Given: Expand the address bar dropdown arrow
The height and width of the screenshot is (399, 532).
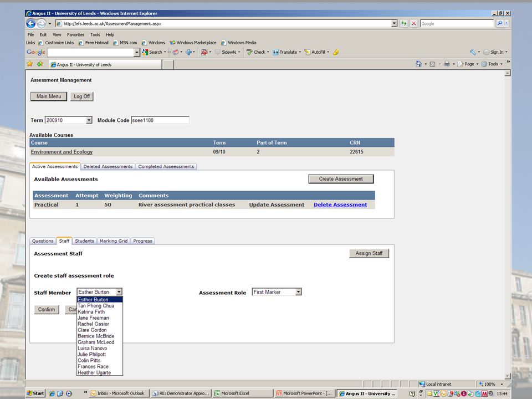Looking at the screenshot, I should click(394, 23).
